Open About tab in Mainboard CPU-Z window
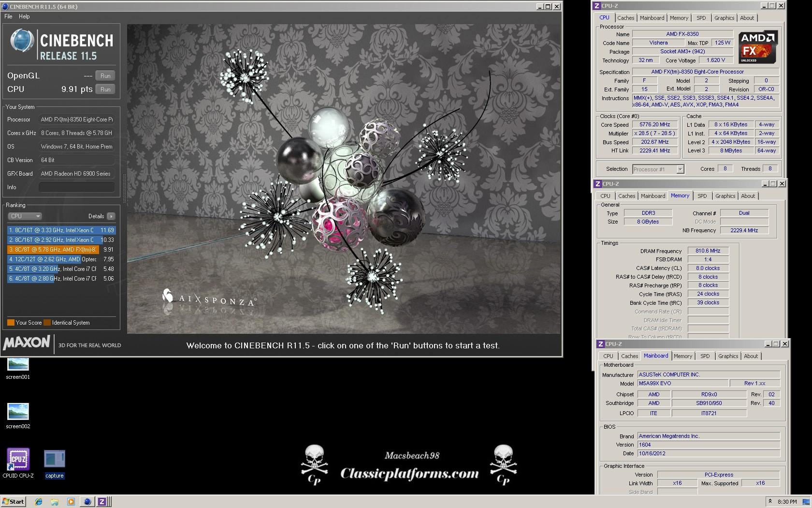This screenshot has width=812, height=508. (751, 356)
